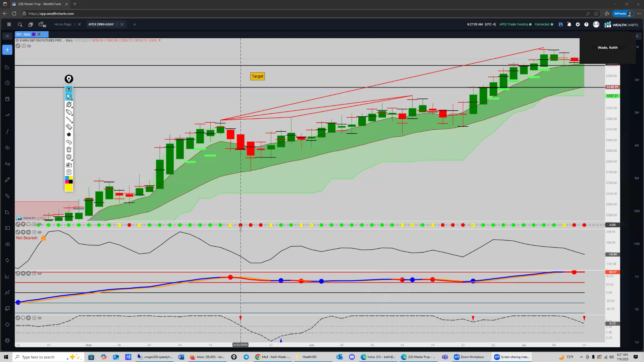
Task: Select the pencil drawing tool in the left sidebar
Action: 7,180
